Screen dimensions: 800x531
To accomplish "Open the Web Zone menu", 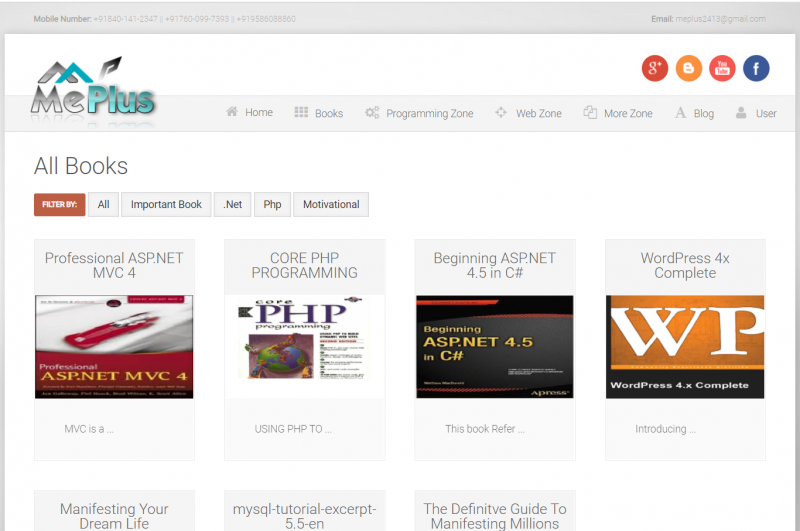I will (539, 113).
